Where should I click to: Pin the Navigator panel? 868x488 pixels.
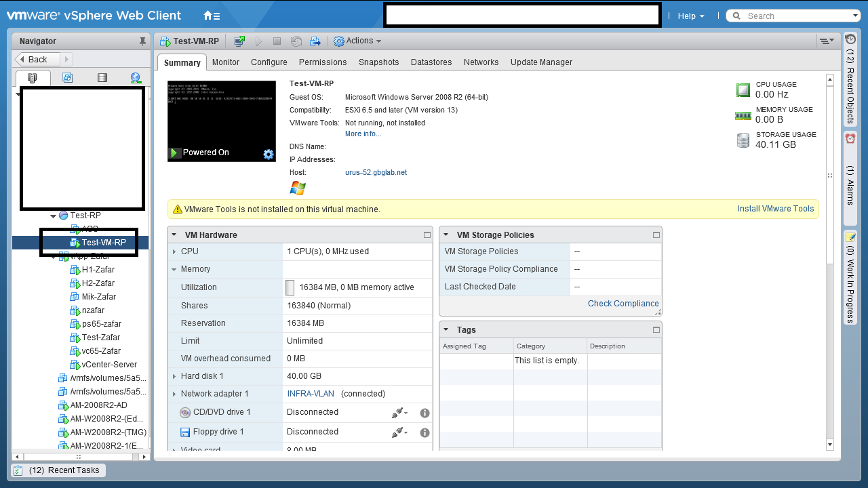click(142, 41)
